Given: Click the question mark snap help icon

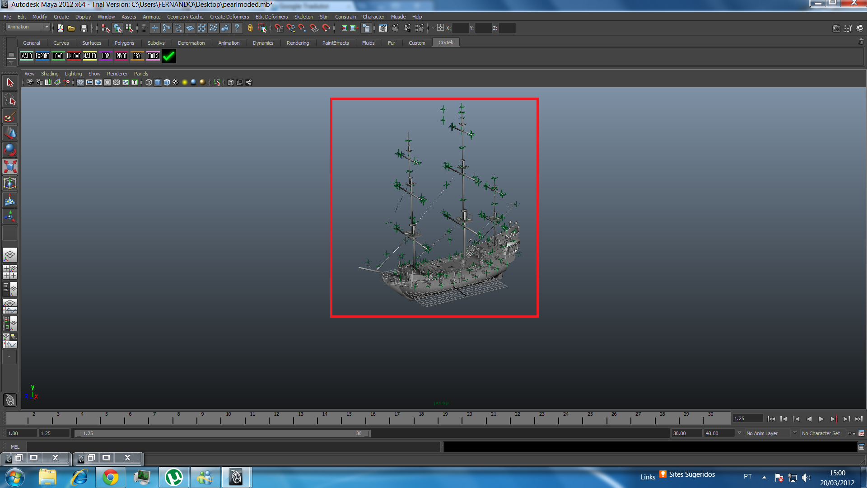Looking at the screenshot, I should tap(237, 28).
